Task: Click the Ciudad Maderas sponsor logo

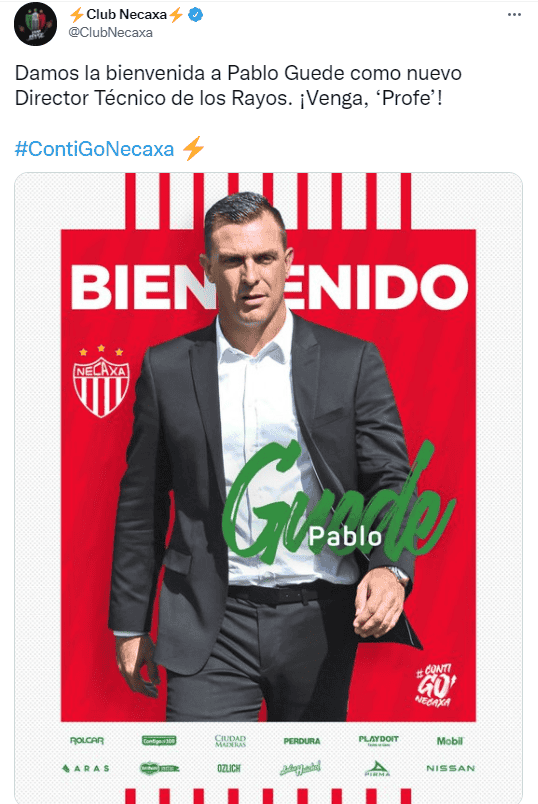Action: tap(230, 741)
